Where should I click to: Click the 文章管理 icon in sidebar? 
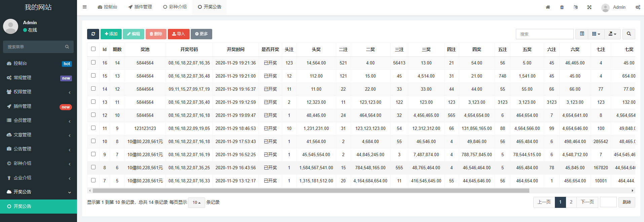pyautogui.click(x=9, y=135)
